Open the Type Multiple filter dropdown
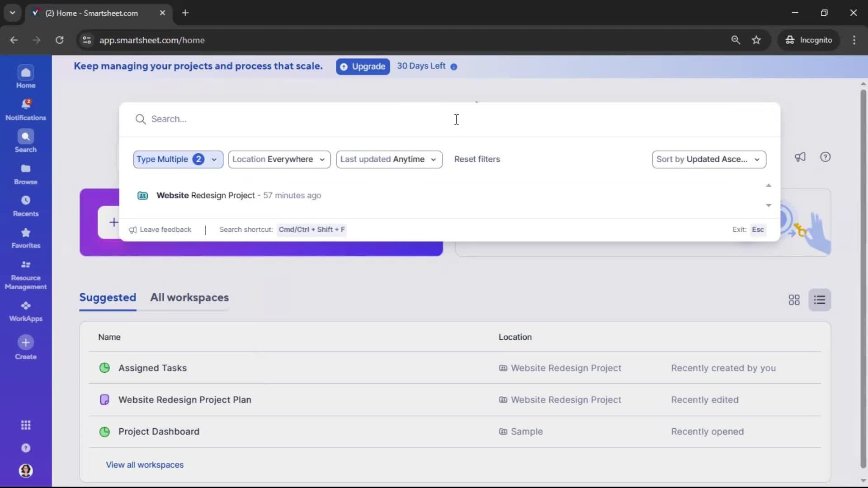 tap(178, 159)
